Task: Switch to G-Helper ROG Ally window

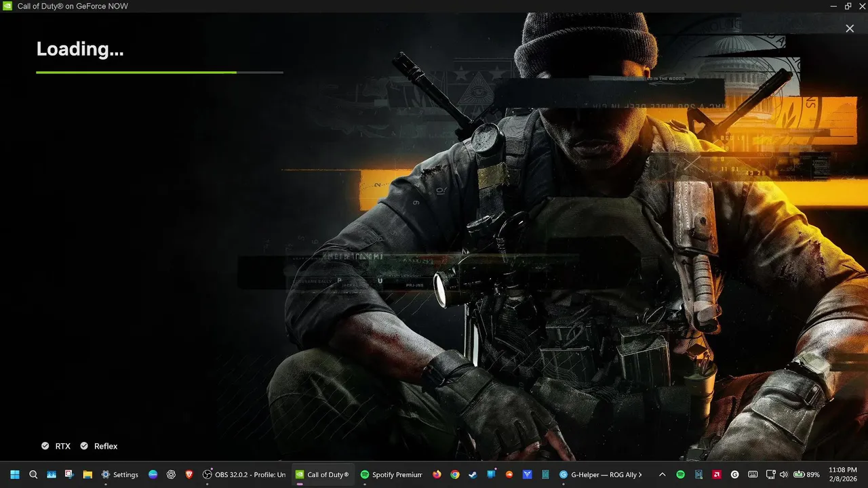Action: (x=601, y=474)
